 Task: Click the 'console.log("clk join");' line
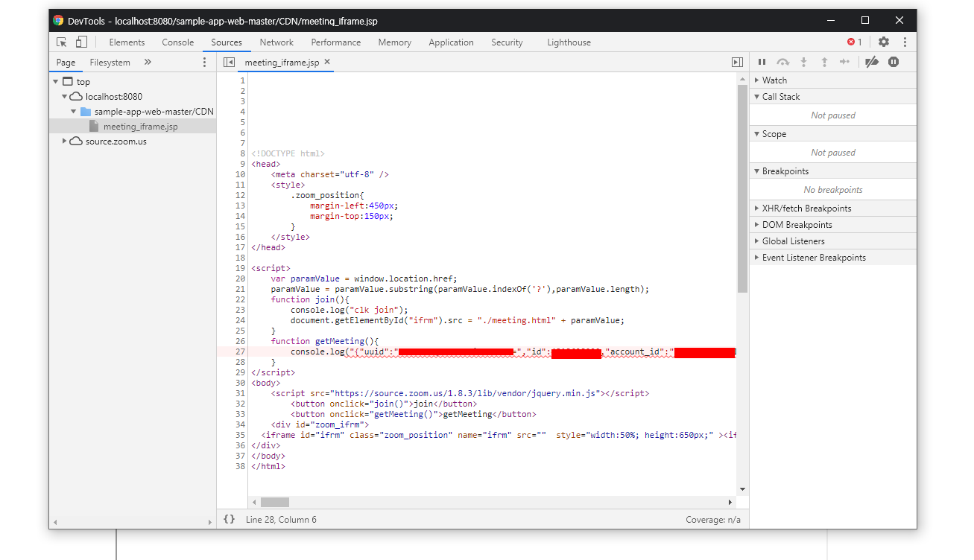click(x=350, y=310)
